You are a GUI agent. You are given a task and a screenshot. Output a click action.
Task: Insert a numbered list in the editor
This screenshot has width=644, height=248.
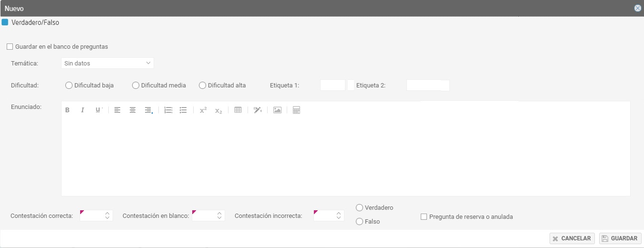point(168,110)
